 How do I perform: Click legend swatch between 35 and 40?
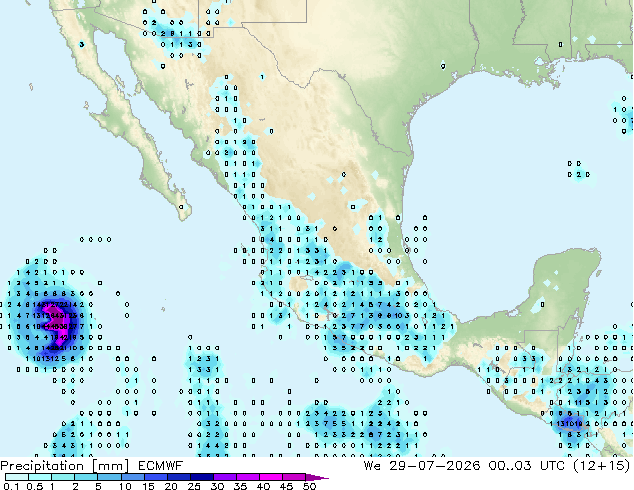pyautogui.click(x=247, y=477)
